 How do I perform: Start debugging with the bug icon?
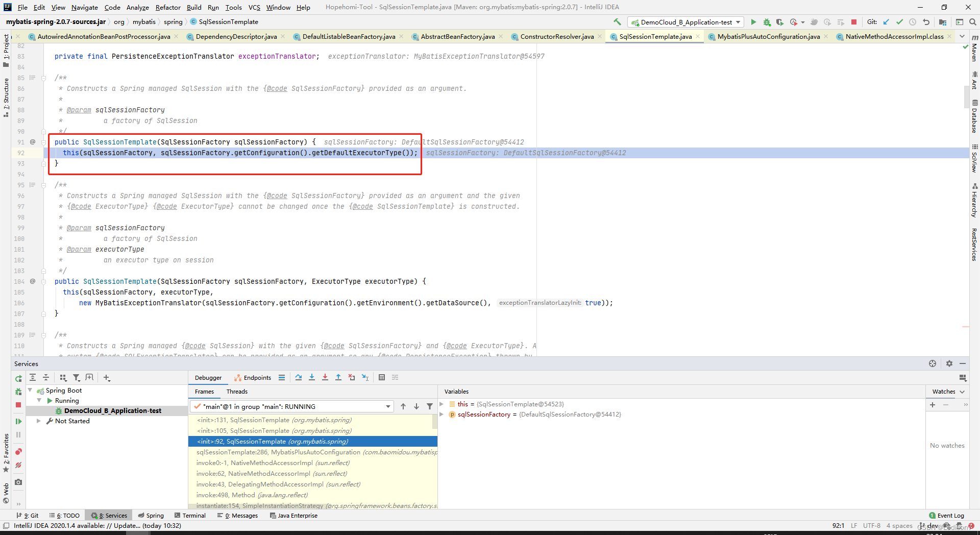767,22
